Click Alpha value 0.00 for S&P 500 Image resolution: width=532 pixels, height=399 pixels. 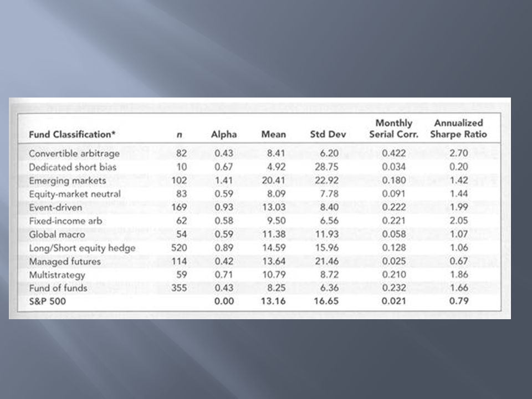[x=224, y=301]
